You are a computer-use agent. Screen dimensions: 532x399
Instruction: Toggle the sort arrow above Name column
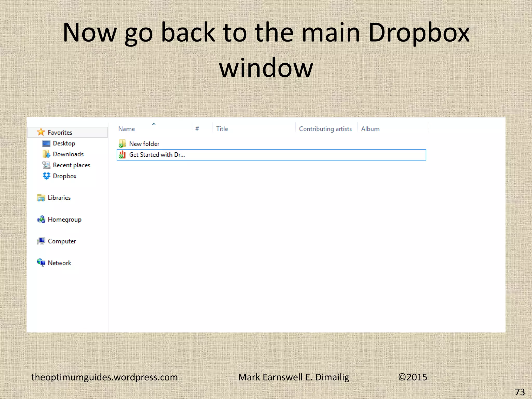point(154,124)
